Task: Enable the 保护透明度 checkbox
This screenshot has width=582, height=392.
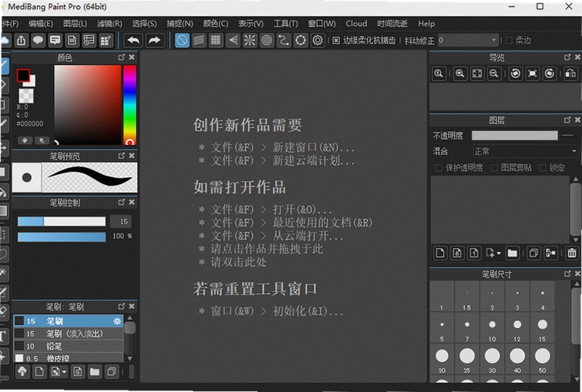Action: [439, 168]
